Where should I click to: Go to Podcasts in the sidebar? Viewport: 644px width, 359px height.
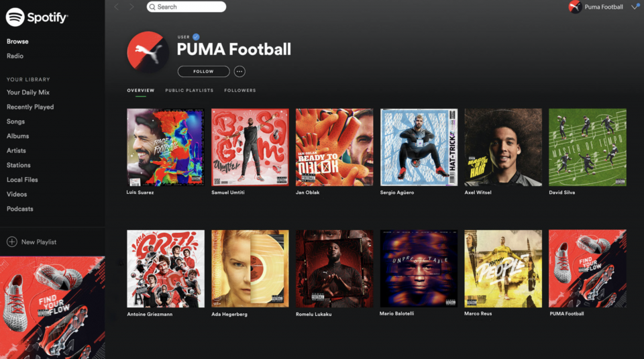click(x=20, y=209)
